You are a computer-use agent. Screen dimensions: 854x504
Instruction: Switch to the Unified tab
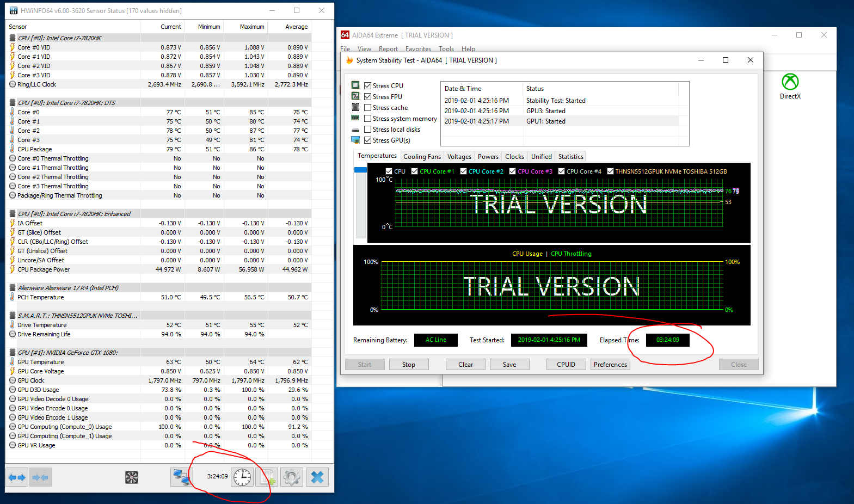(542, 157)
